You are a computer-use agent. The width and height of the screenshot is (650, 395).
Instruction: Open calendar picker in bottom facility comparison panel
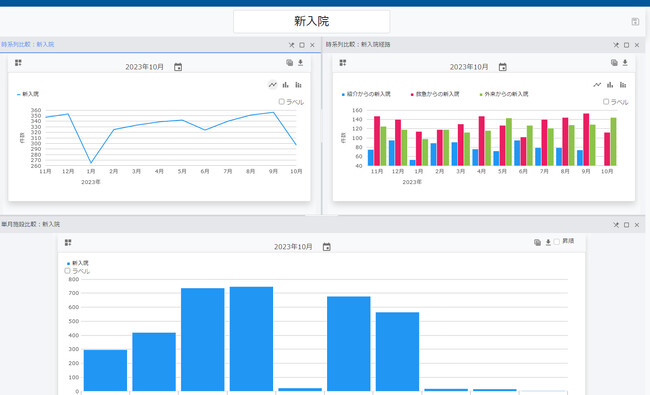tap(327, 247)
